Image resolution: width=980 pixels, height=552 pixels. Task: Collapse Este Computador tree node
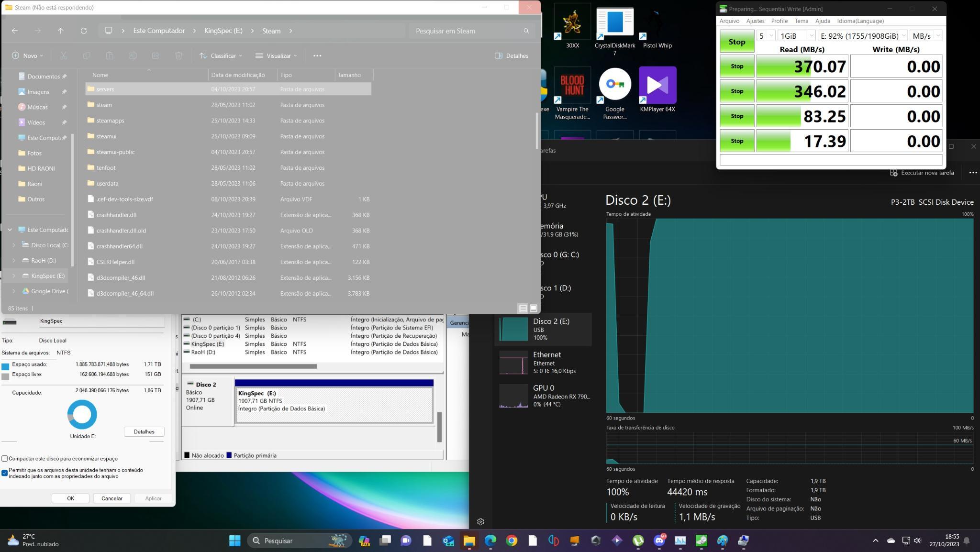(10, 230)
